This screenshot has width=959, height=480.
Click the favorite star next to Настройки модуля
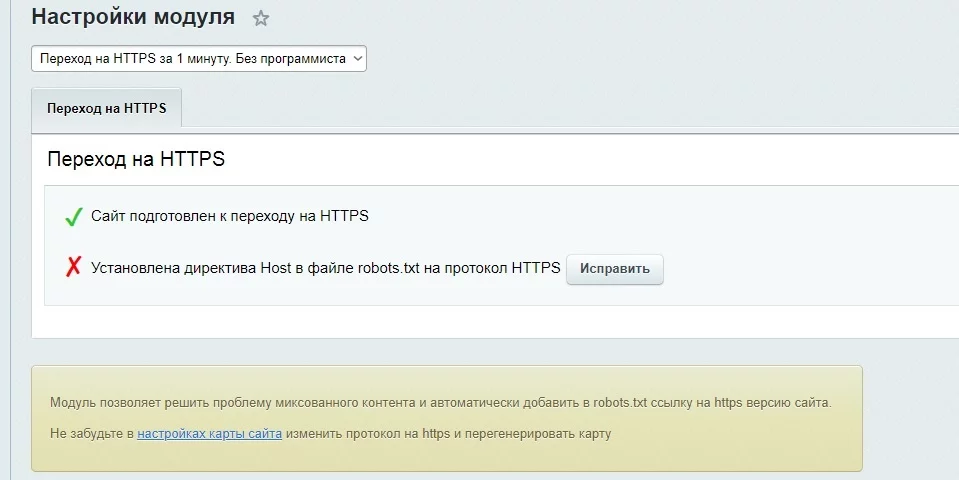[261, 18]
